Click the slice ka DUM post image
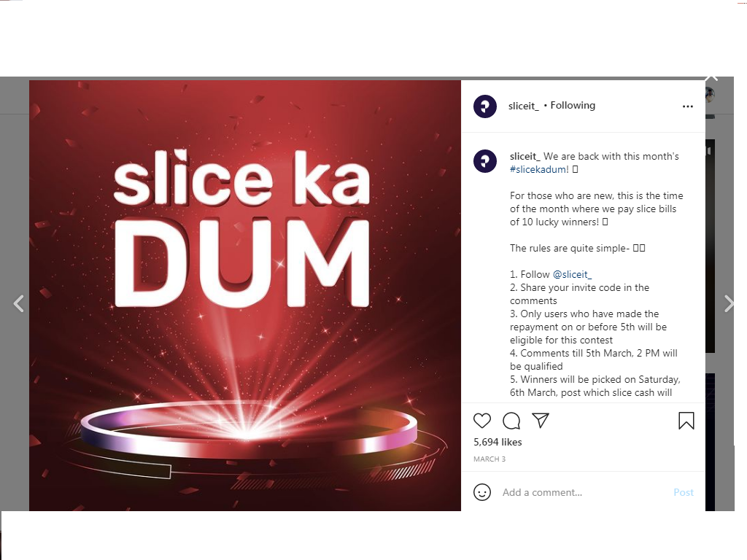Screen dimensions: 747x560 [x=245, y=296]
